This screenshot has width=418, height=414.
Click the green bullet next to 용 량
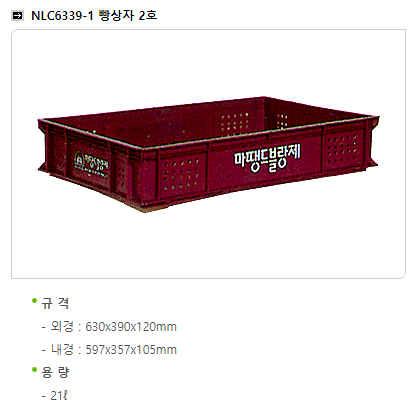[x=34, y=369]
